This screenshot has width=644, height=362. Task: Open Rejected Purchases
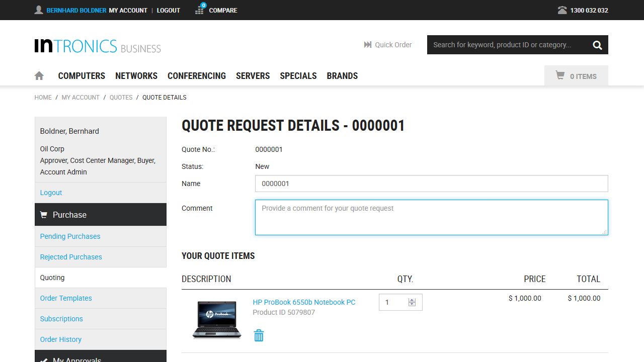[x=71, y=257]
